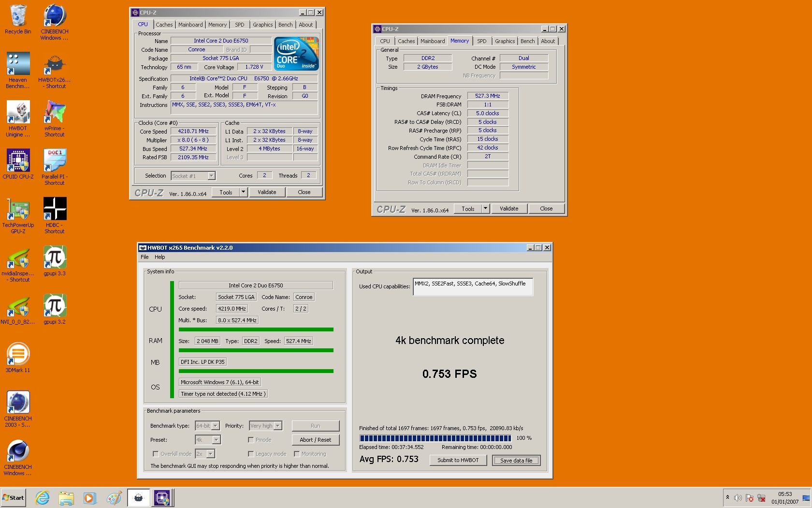Open wPrime Shortcut desktop icon
Image resolution: width=812 pixels, height=508 pixels.
pyautogui.click(x=54, y=119)
